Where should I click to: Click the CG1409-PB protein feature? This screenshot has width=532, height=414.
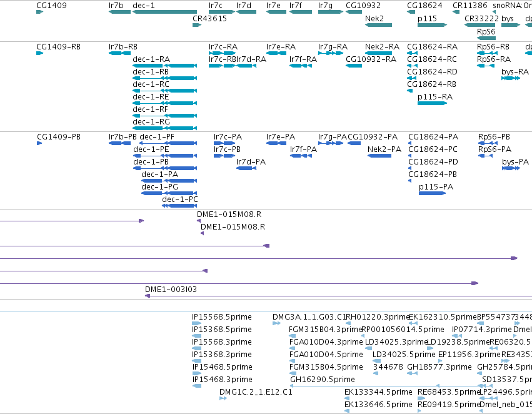[39, 143]
